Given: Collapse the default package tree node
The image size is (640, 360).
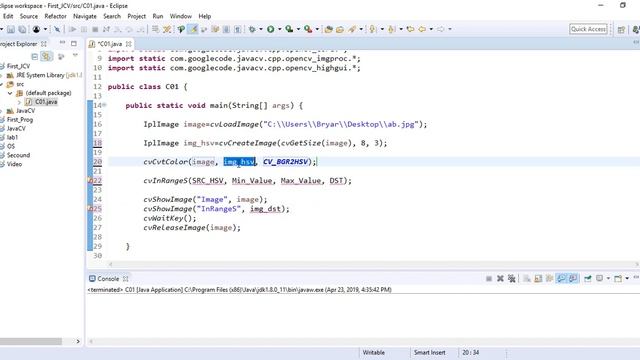Looking at the screenshot, I should (x=10, y=93).
